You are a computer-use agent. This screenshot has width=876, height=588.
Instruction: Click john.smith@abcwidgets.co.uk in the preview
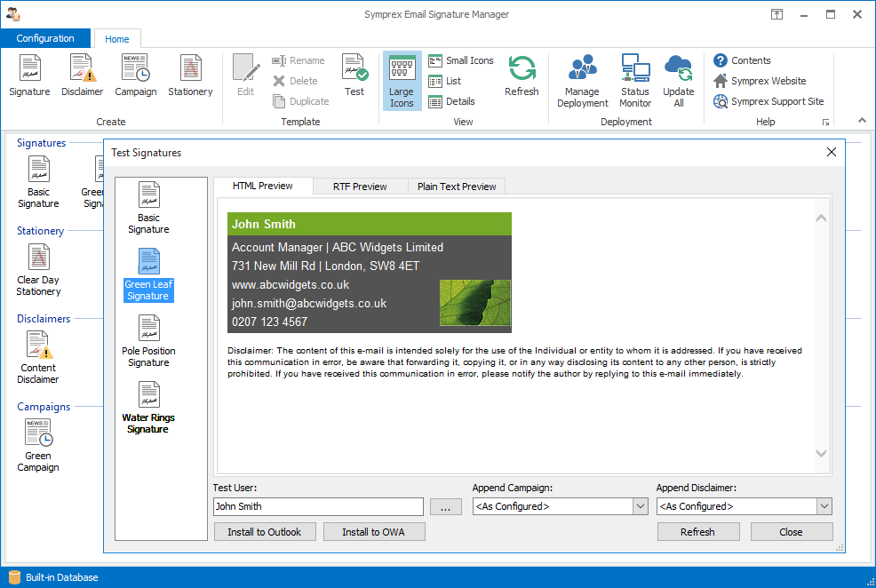point(309,303)
